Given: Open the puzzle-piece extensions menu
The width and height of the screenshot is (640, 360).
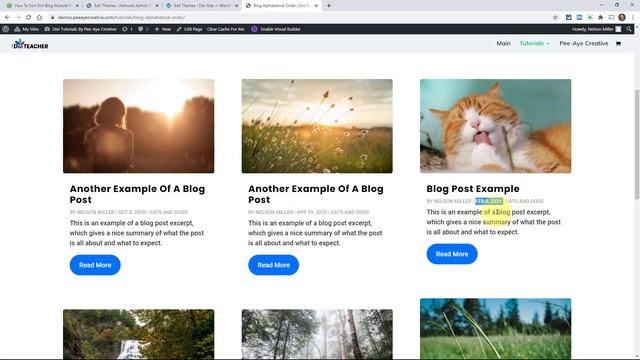Looking at the screenshot, I should pyautogui.click(x=600, y=18).
